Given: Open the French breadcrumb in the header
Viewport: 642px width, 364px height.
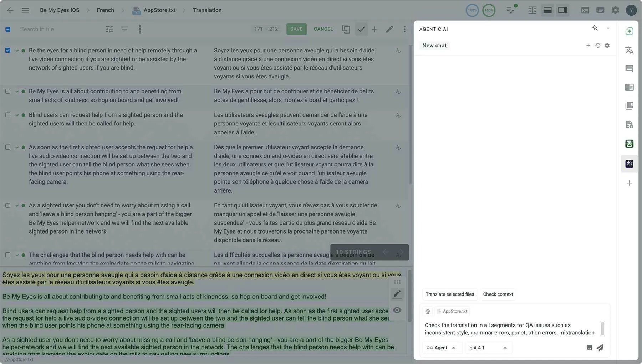Looking at the screenshot, I should click(x=105, y=10).
